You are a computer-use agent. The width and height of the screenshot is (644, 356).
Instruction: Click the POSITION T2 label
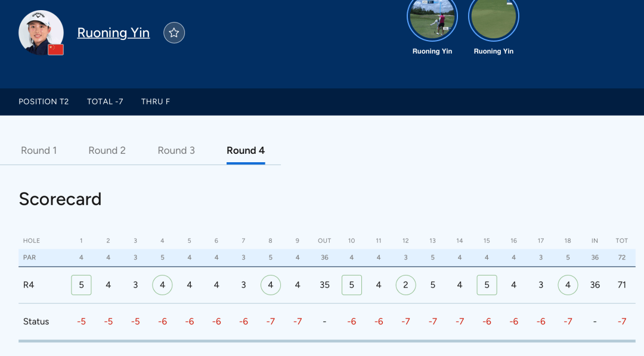[44, 101]
